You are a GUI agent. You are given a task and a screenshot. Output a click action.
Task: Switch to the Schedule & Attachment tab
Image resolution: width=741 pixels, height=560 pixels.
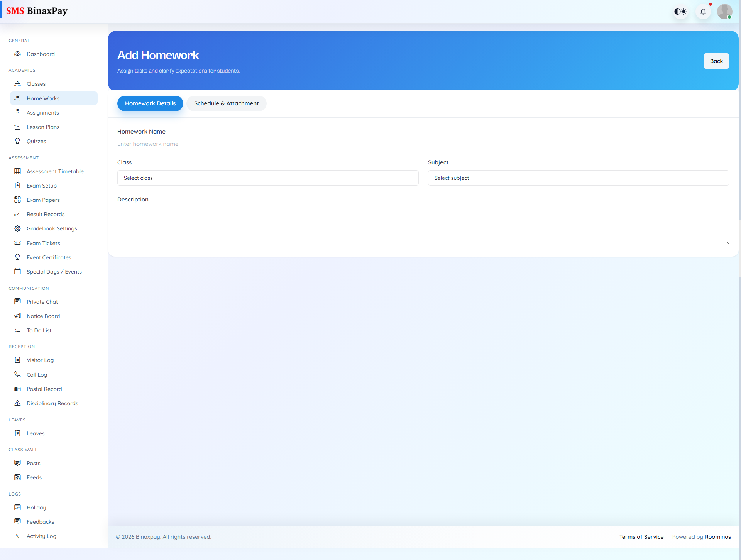click(226, 103)
